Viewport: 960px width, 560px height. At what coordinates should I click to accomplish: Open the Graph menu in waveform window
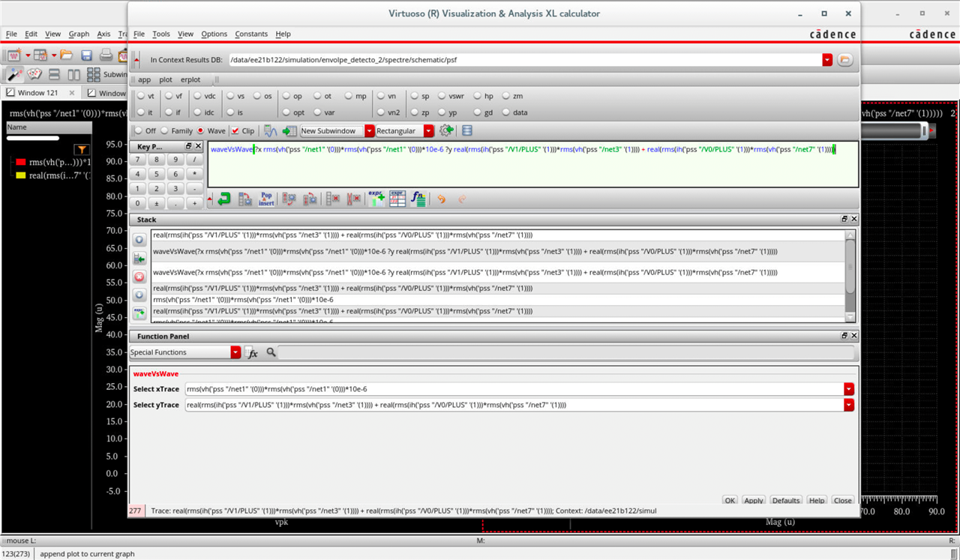(x=79, y=34)
